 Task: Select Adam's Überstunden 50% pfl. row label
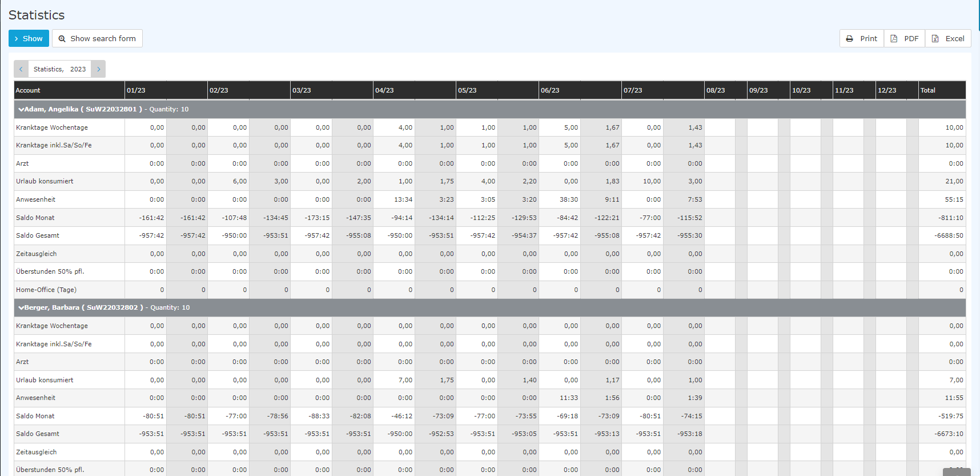click(50, 271)
